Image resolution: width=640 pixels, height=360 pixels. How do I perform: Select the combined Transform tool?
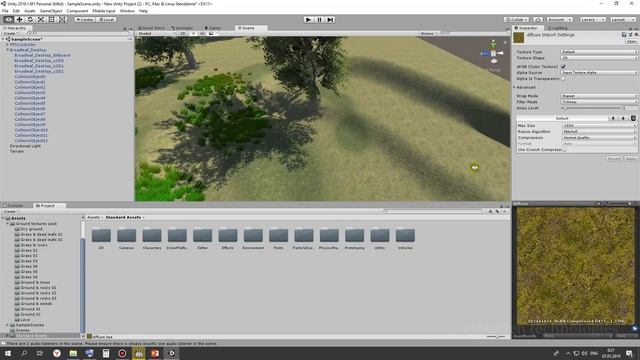[x=62, y=20]
